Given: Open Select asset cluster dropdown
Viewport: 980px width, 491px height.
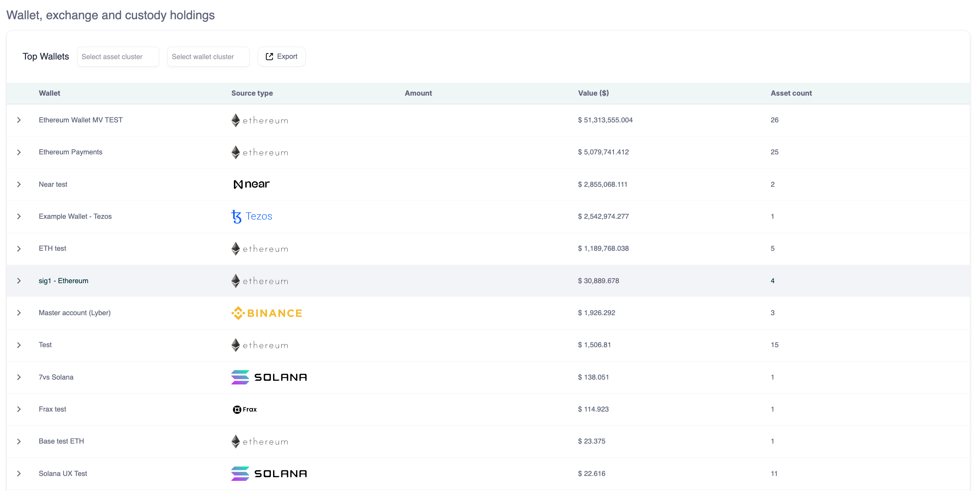Looking at the screenshot, I should [x=118, y=57].
